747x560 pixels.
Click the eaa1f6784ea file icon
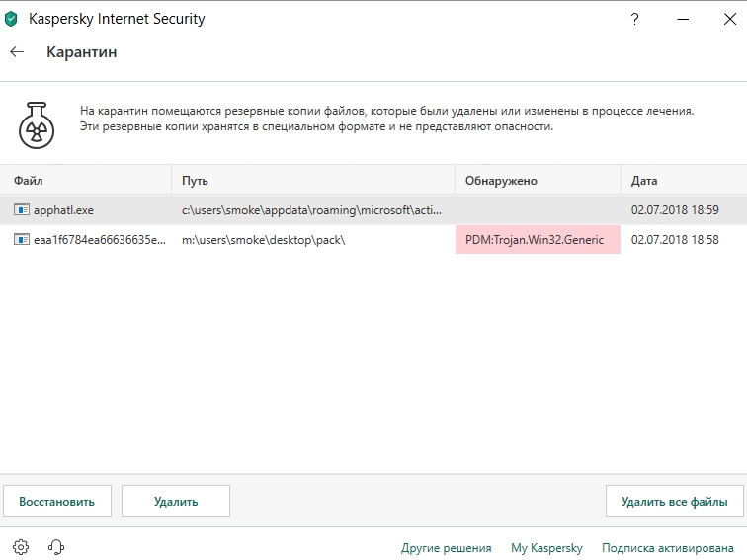click(22, 240)
